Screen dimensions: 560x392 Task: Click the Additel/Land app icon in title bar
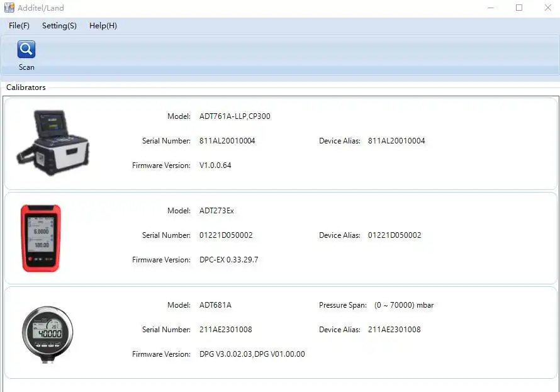click(x=9, y=8)
